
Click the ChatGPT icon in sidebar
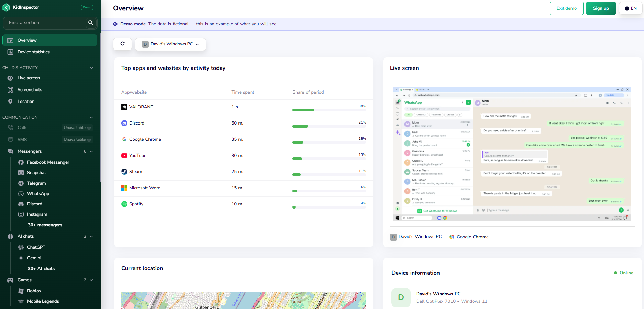tap(21, 247)
